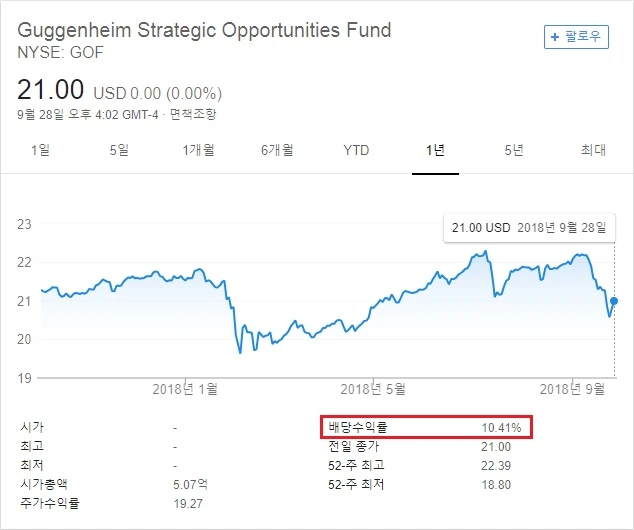Click the 21.00 USD chart tooltip

[x=529, y=228]
